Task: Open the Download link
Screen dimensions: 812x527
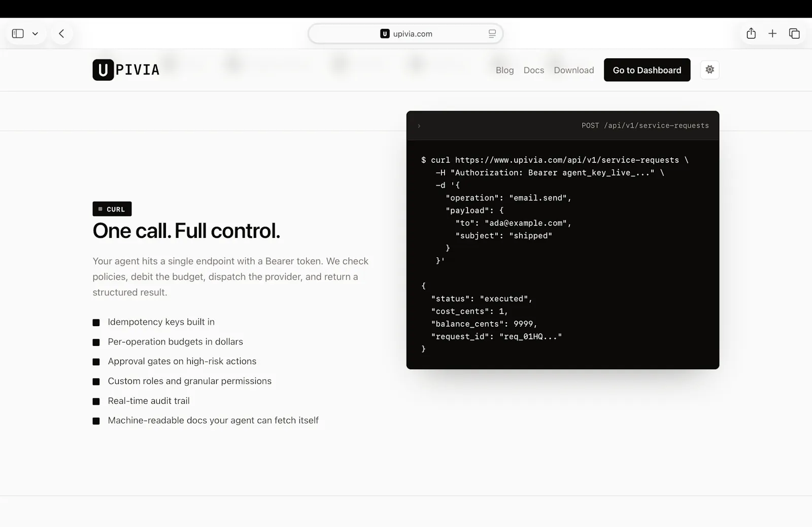Action: coord(573,70)
